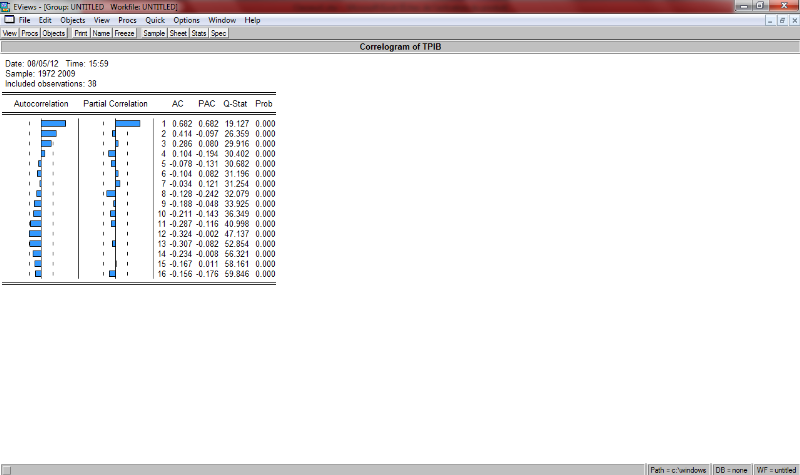The height and width of the screenshot is (475, 800).
Task: Restore the EViews application window
Action: 760,6
